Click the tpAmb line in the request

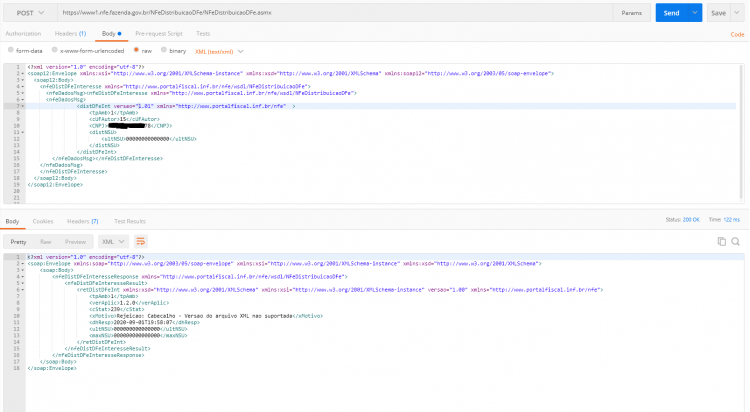click(x=113, y=113)
